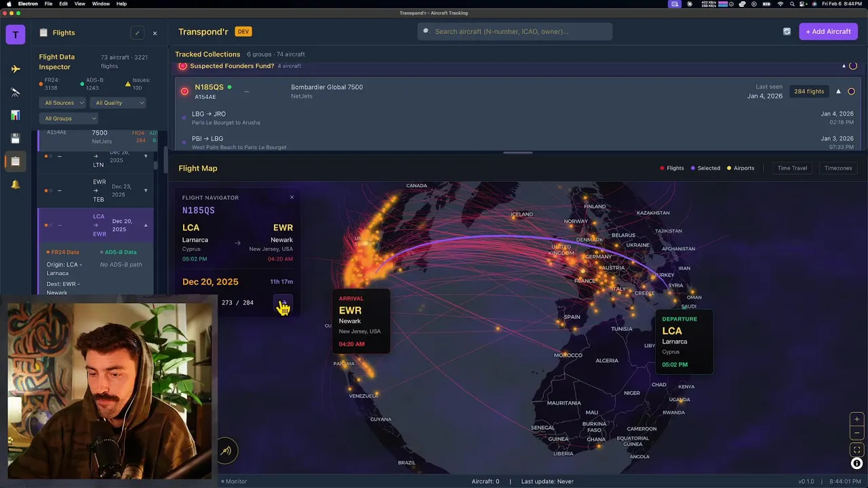Open the File menu

tap(48, 4)
